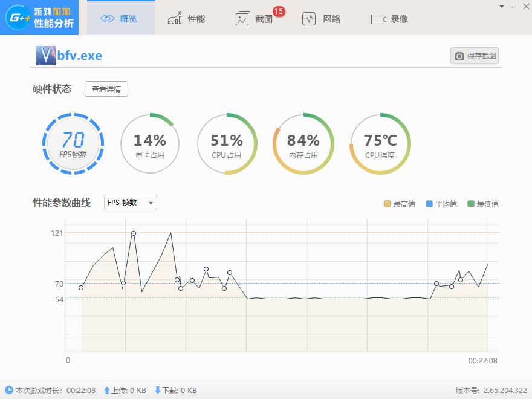Expand the title bar chevron menu
532x399 pixels.
501,6
